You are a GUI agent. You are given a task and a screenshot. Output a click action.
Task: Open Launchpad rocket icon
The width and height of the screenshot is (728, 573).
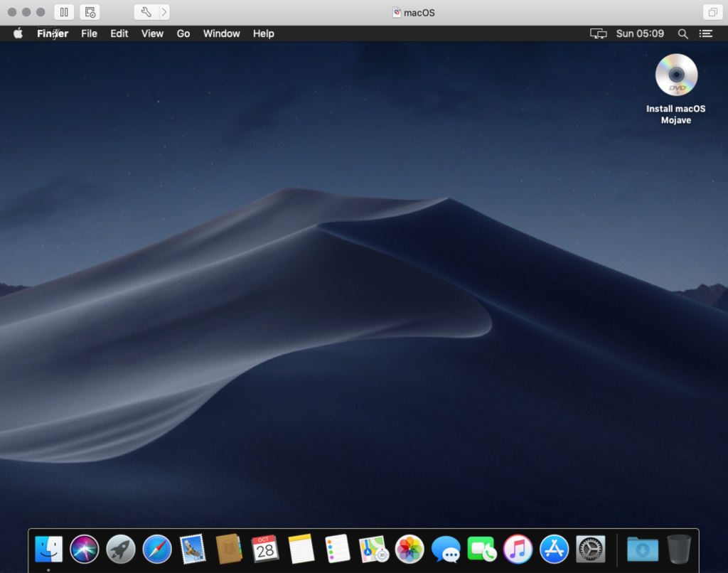[121, 549]
